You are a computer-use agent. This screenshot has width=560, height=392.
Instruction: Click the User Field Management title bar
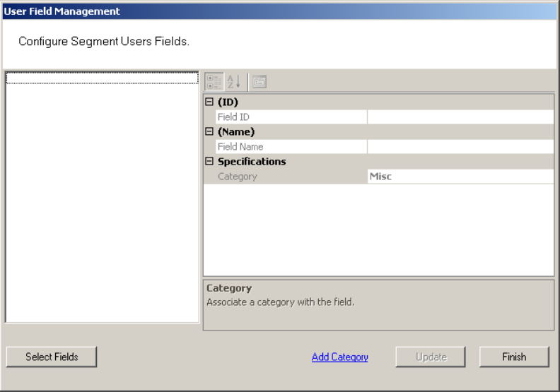[x=279, y=11]
